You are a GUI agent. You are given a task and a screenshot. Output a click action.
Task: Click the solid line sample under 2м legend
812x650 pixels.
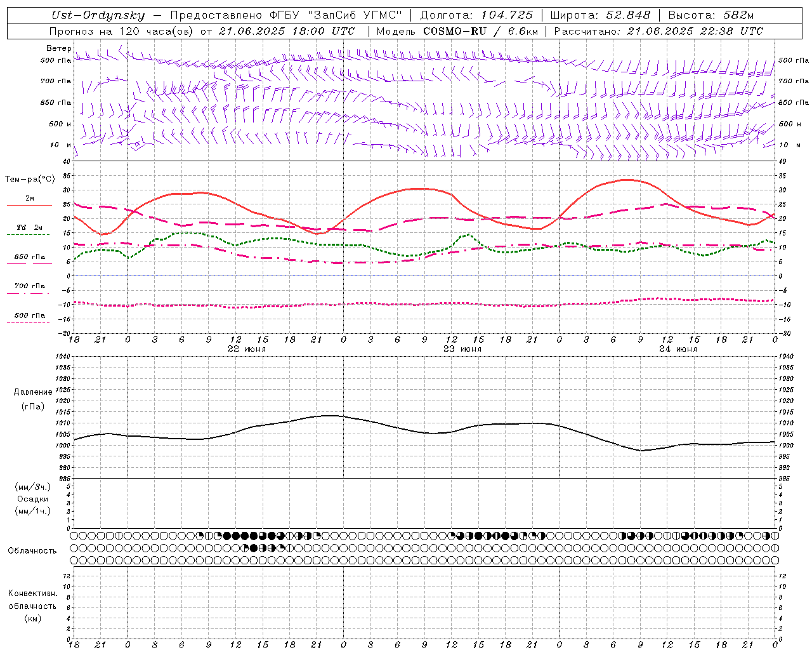29,206
